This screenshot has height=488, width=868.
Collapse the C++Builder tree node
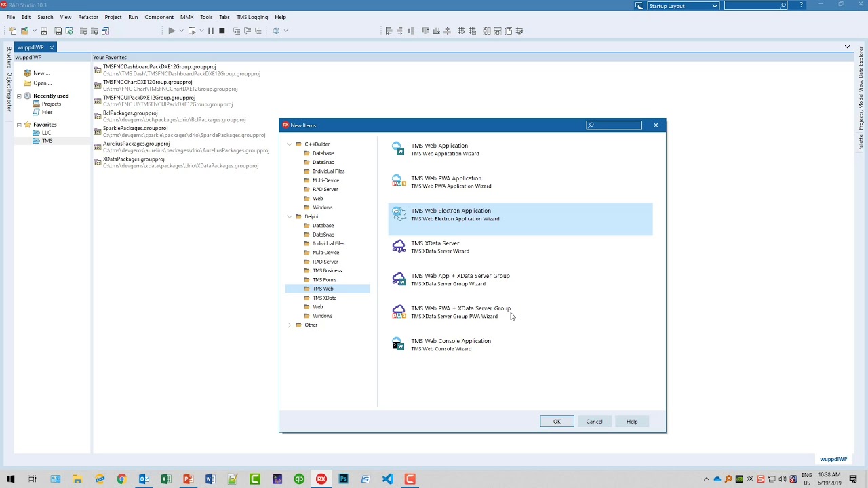click(290, 144)
